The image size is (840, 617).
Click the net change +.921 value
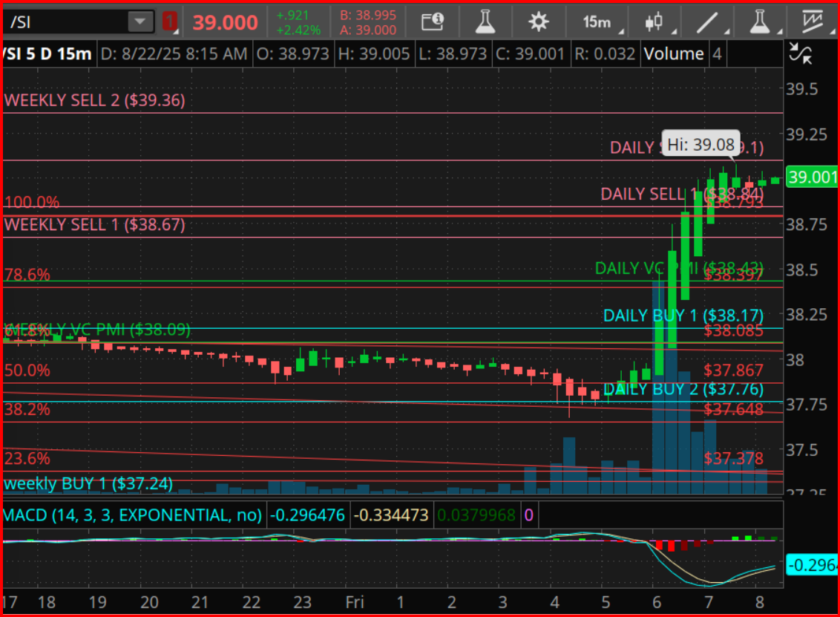click(292, 15)
